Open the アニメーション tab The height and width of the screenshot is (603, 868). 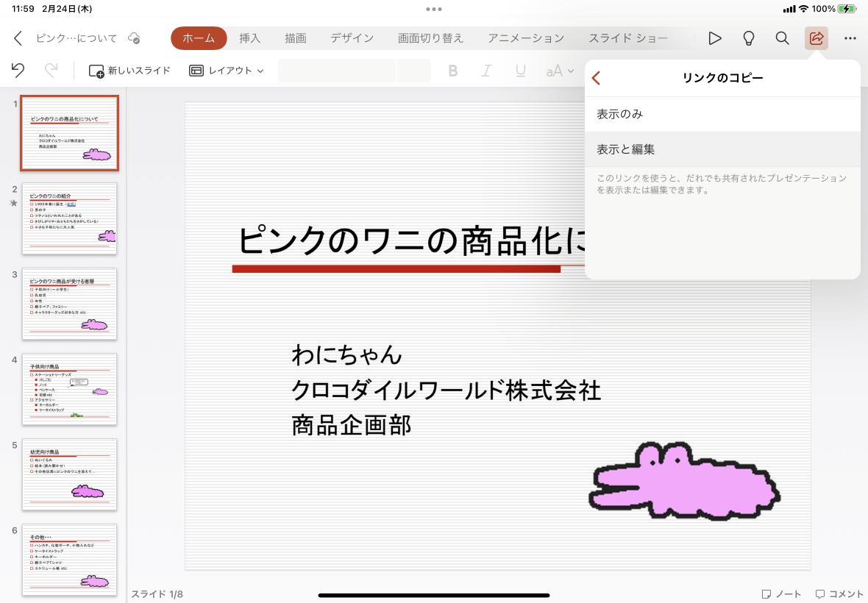[x=526, y=38]
